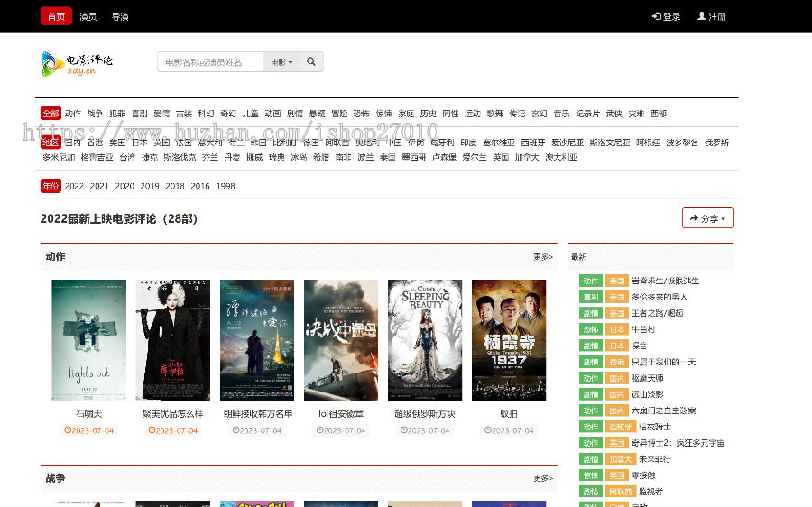Image resolution: width=812 pixels, height=507 pixels.
Task: Open the Sleeping Beauty movie poster
Action: [425, 340]
